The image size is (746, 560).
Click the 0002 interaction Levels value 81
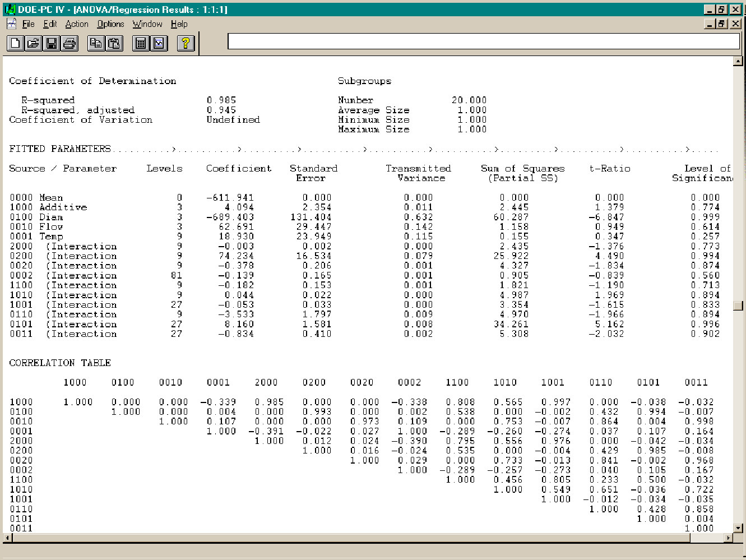click(177, 275)
